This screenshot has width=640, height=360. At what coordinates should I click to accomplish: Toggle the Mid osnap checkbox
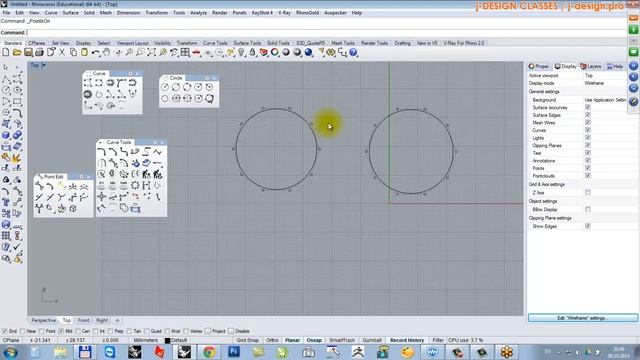61,331
